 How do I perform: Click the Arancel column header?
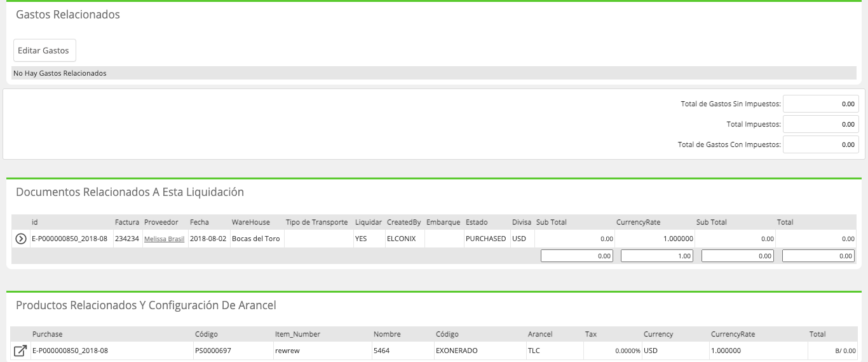(x=540, y=334)
